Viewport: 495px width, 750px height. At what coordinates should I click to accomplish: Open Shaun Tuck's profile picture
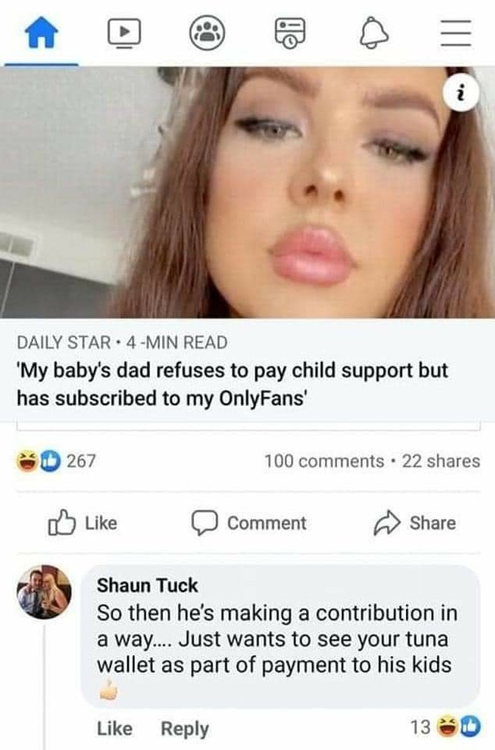(x=44, y=592)
